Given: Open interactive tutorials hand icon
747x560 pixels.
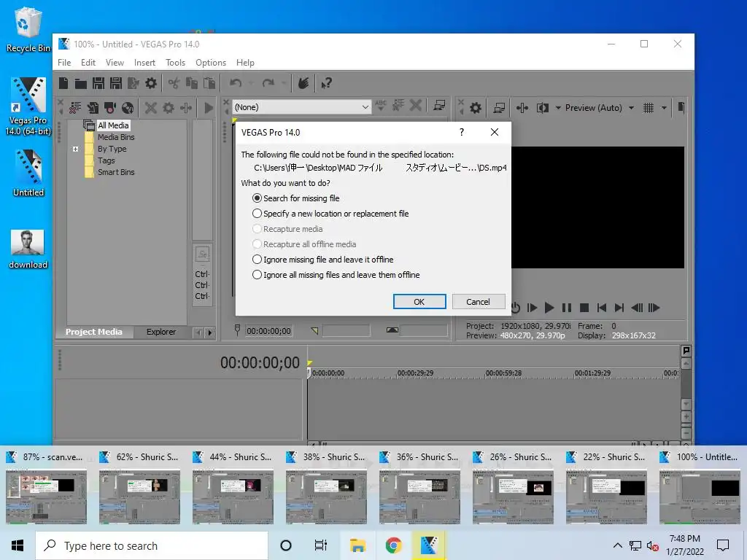Looking at the screenshot, I should 303,83.
